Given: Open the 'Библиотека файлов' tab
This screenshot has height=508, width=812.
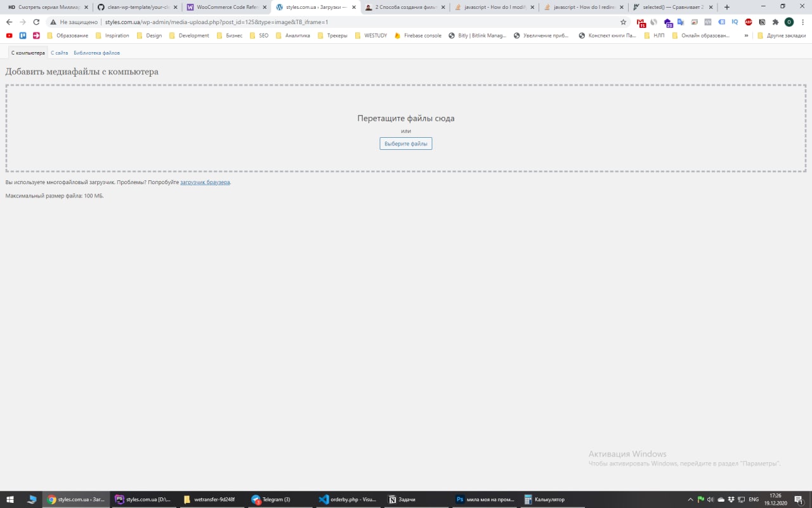Looking at the screenshot, I should coord(96,53).
